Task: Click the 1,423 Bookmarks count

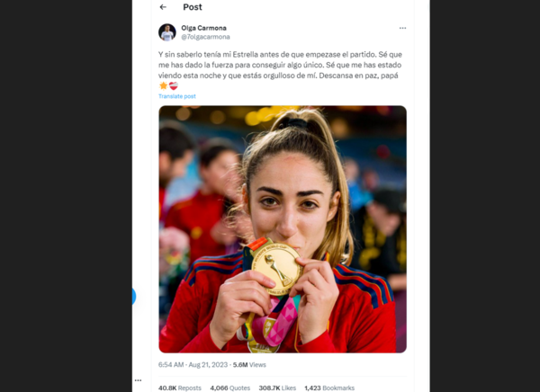Action: pos(329,388)
